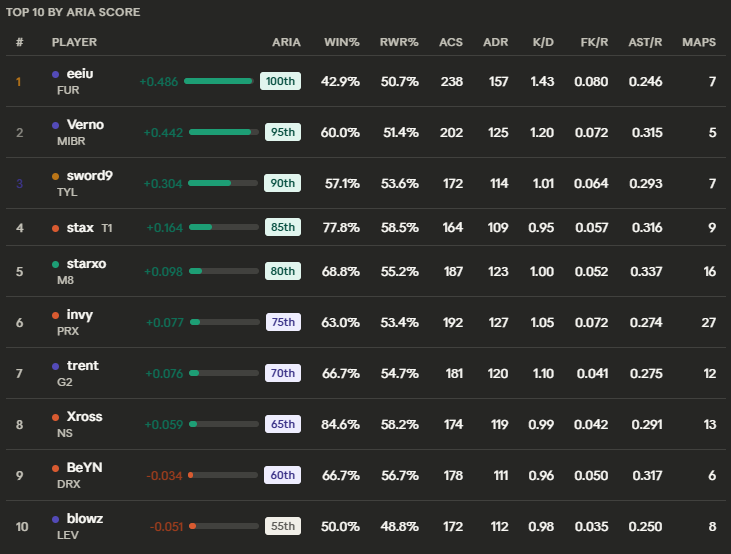Open player Verno's profile
This screenshot has height=554, width=731.
[85, 125]
